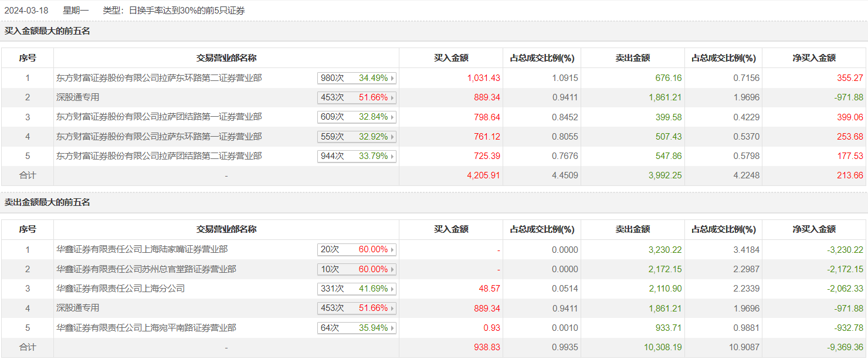Open 华鑫证券上海宛平南路证券营业部 link
This screenshot has width=868, height=359.
146,328
